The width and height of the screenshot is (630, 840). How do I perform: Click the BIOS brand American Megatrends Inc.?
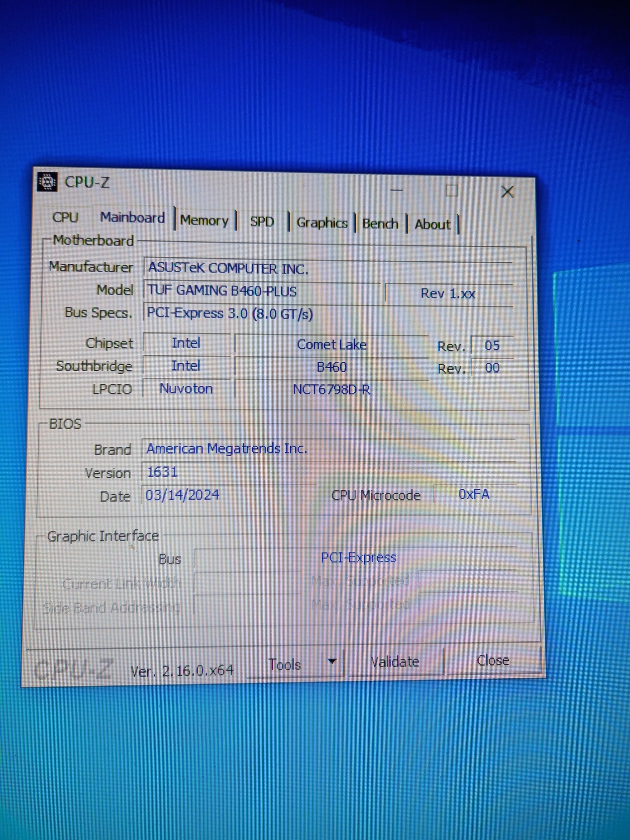point(329,449)
